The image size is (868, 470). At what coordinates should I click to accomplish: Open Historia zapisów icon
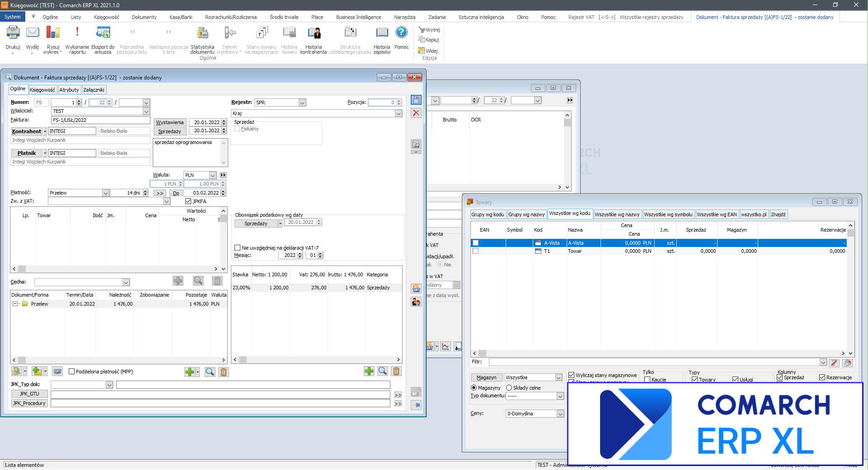click(382, 33)
